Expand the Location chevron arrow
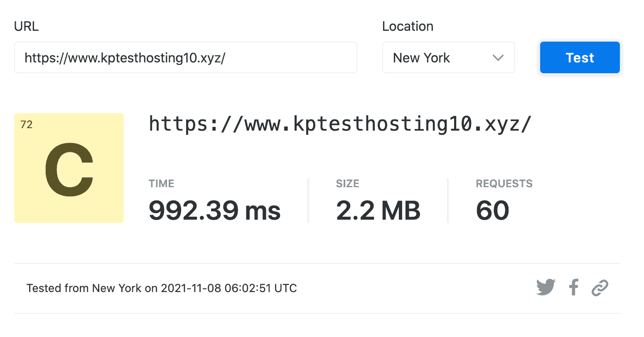This screenshot has height=337, width=644. tap(498, 58)
